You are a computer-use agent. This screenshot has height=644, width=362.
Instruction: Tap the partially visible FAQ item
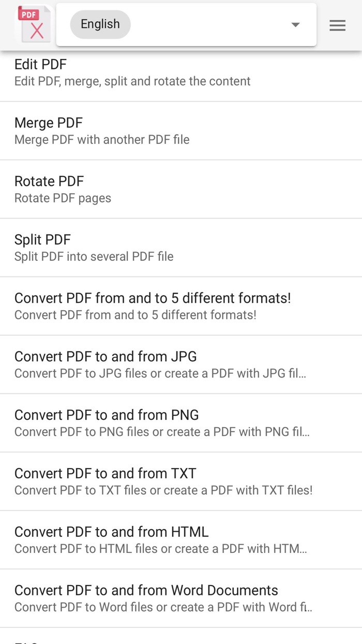(x=26, y=641)
